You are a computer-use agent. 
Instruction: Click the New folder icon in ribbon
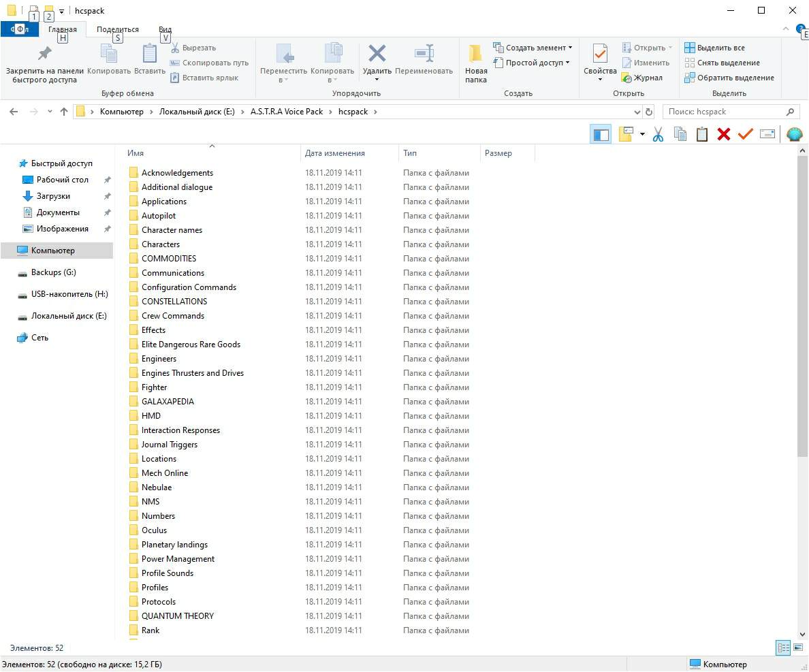[476, 63]
